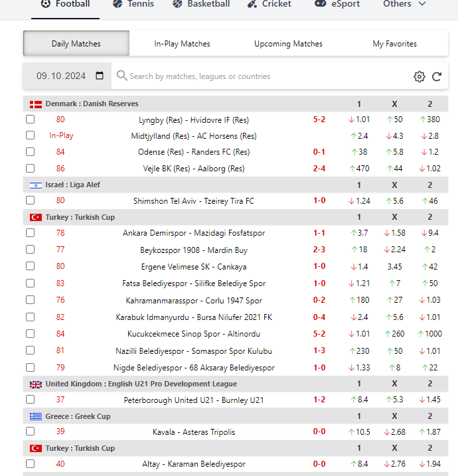Open the English U21 Pro Development League
Image resolution: width=458 pixels, height=476 pixels.
pyautogui.click(x=141, y=384)
